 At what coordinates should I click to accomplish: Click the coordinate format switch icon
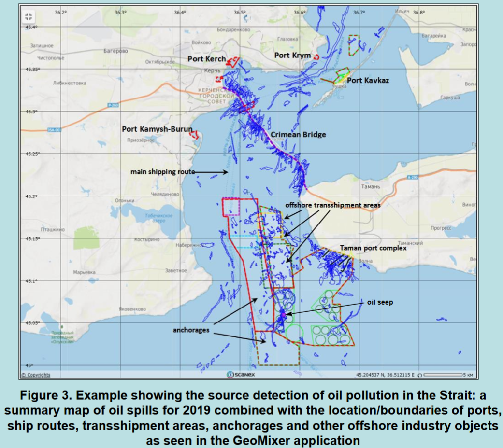click(x=420, y=375)
